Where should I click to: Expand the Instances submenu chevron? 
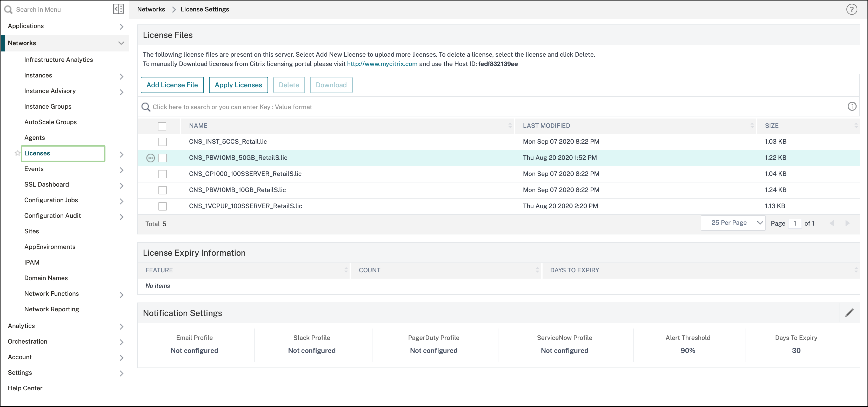(121, 77)
